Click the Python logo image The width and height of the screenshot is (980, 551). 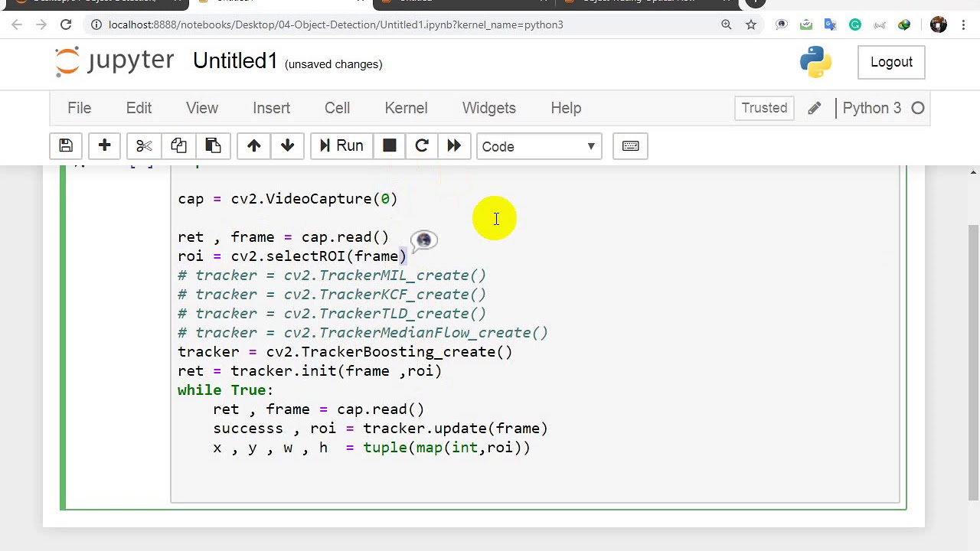816,62
